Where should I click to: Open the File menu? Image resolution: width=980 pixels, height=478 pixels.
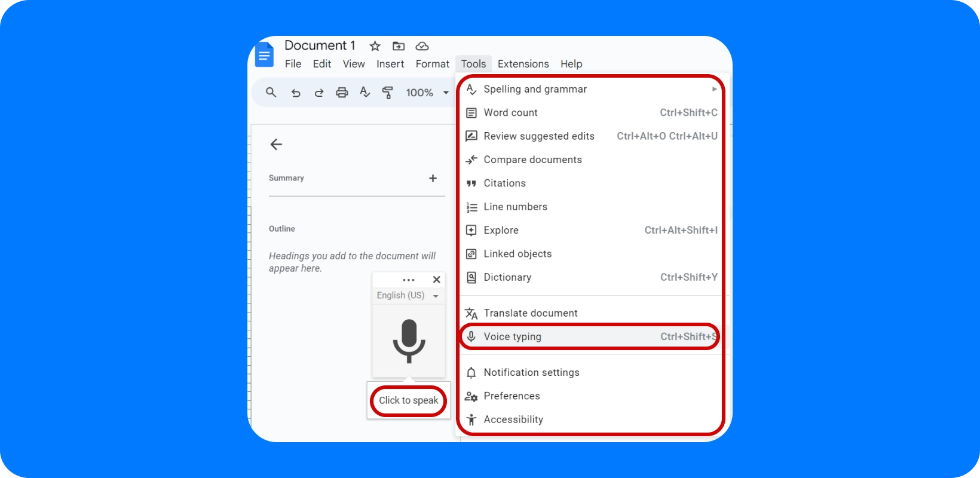[x=293, y=64]
